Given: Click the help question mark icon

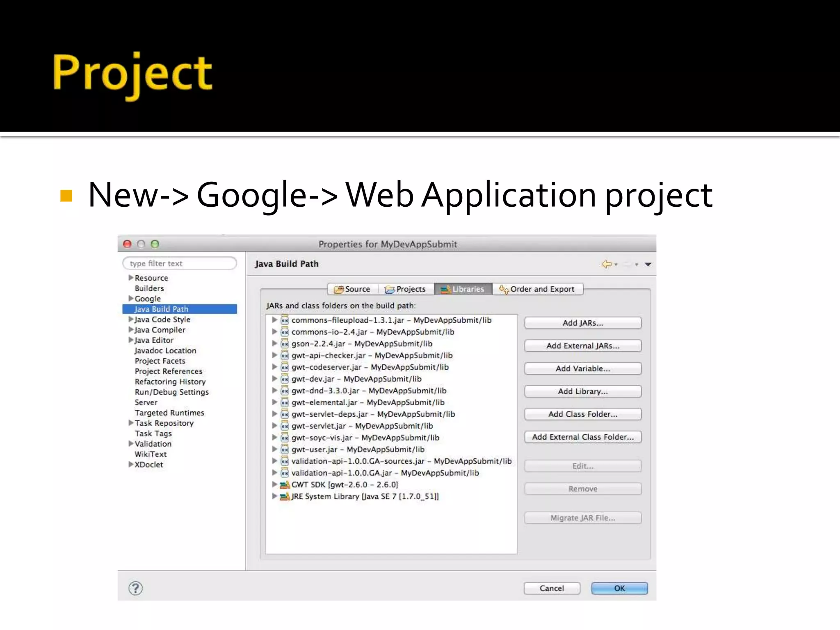Looking at the screenshot, I should [136, 588].
